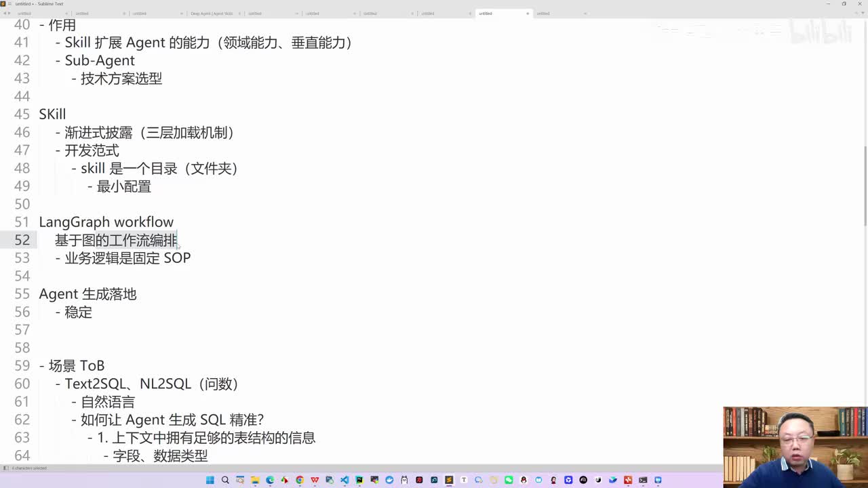Click the line '- 渐进式披露（三层加载机制）'

point(144,132)
